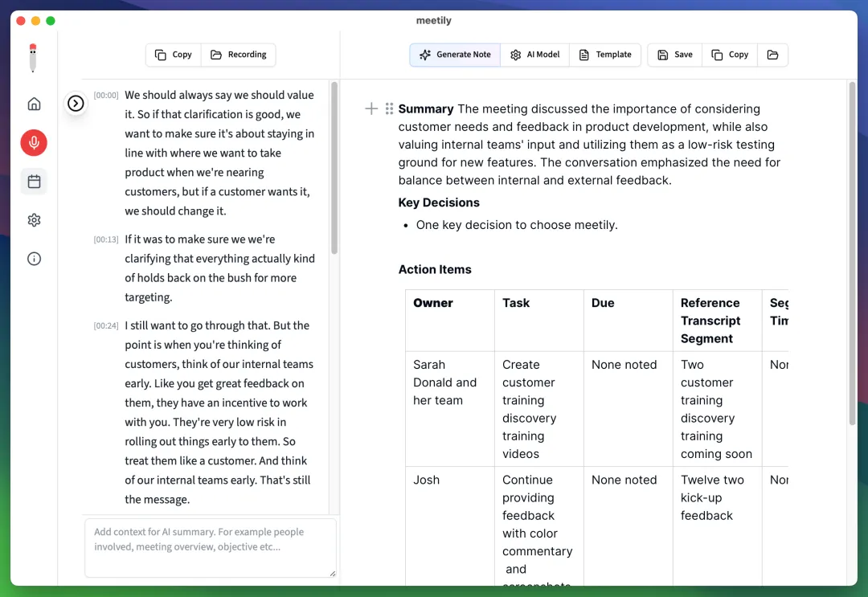Open the Settings gear in sidebar
Image resolution: width=868 pixels, height=597 pixels.
[34, 220]
